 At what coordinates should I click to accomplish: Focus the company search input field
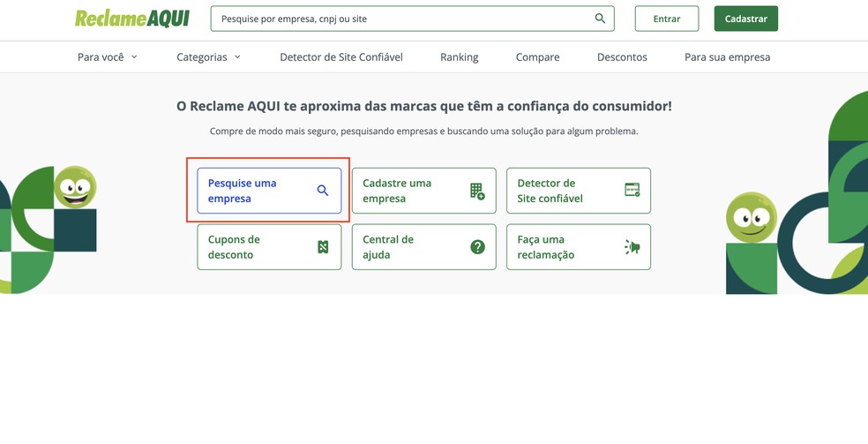pyautogui.click(x=397, y=19)
